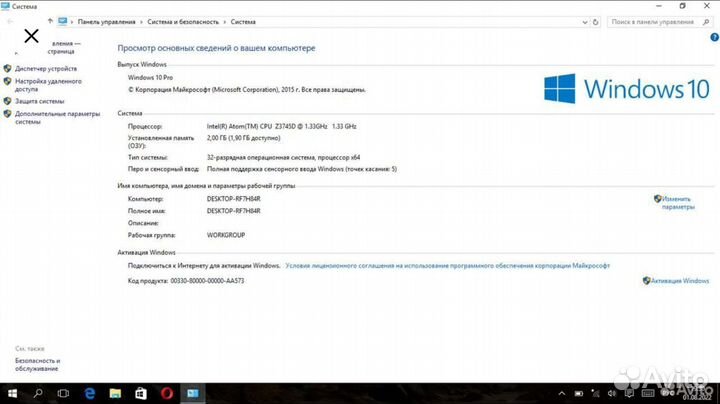The height and width of the screenshot is (404, 720).
Task: Open the Windows Start menu
Action: [12, 393]
